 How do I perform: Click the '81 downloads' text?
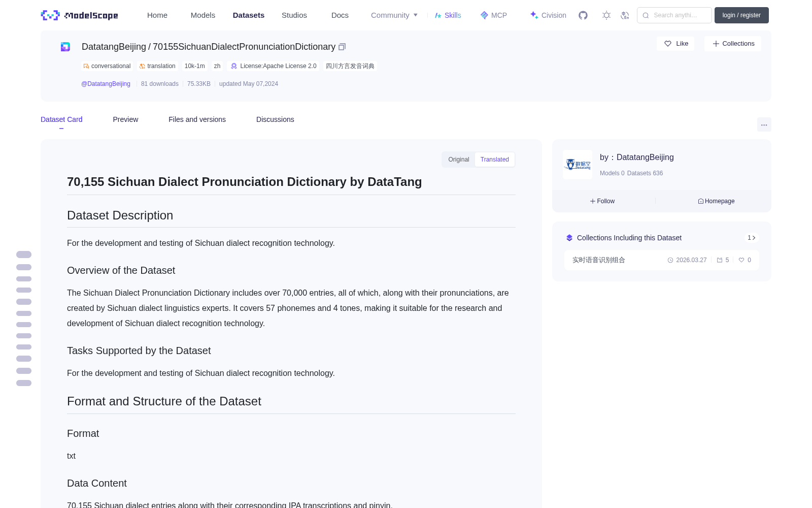[160, 84]
